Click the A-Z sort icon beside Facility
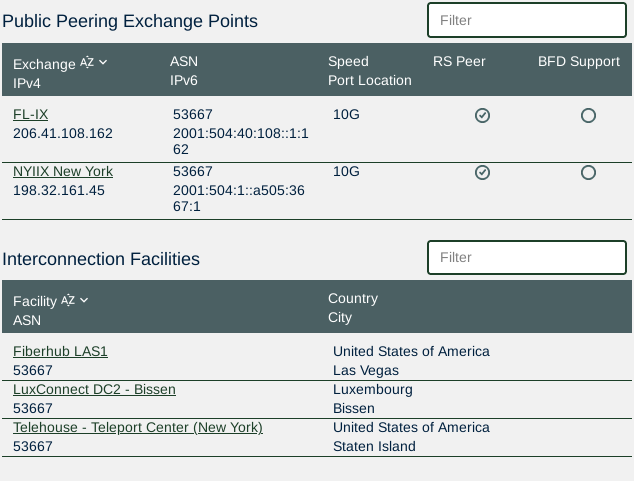This screenshot has width=634, height=481. pyautogui.click(x=68, y=300)
